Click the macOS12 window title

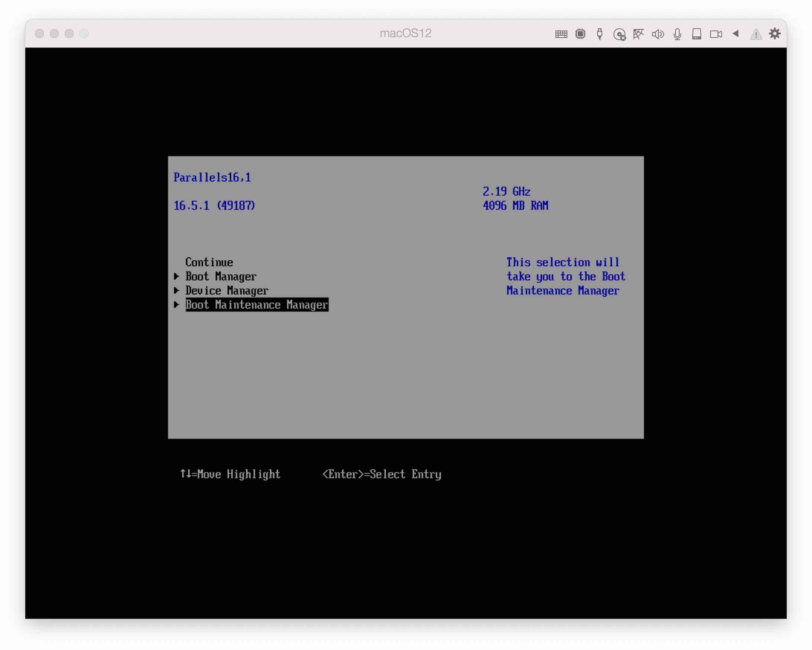[x=406, y=33]
